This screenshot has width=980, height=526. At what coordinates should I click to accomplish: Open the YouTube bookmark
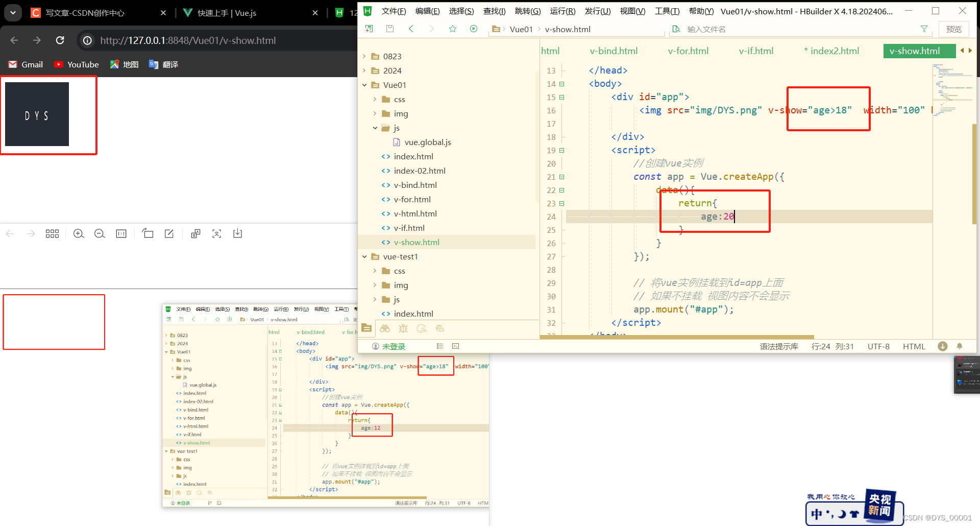click(x=77, y=64)
